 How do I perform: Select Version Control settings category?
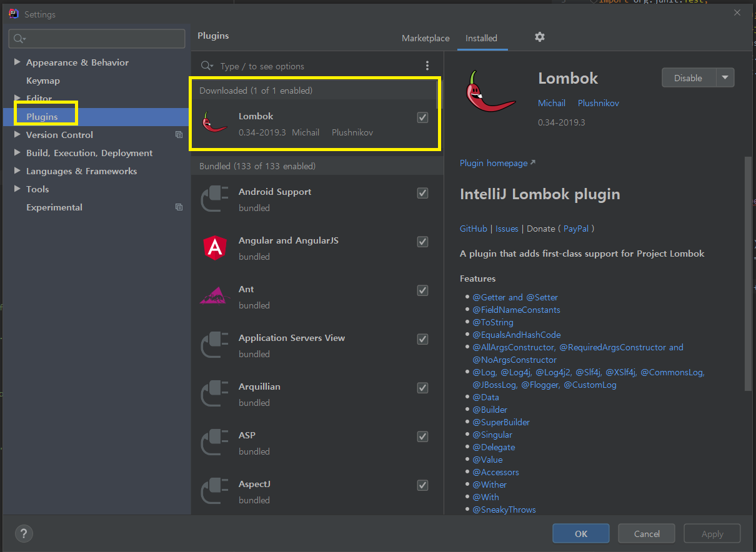(59, 135)
